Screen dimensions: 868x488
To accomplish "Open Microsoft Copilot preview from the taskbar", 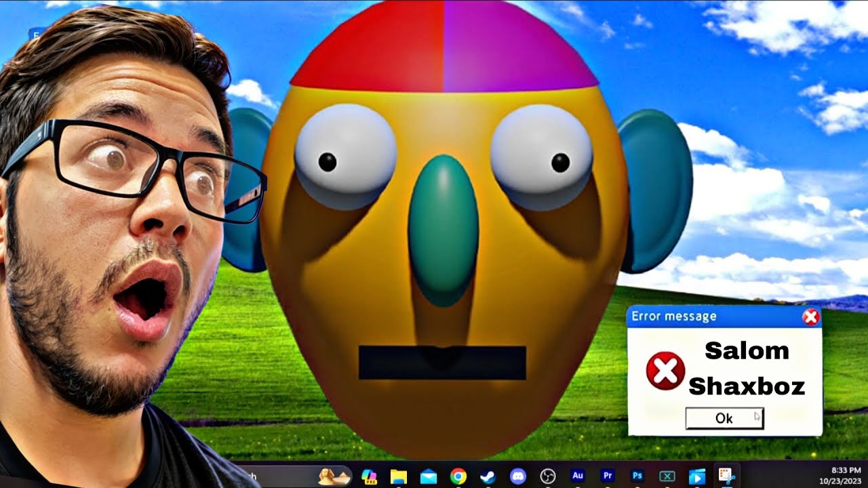I will point(369,476).
